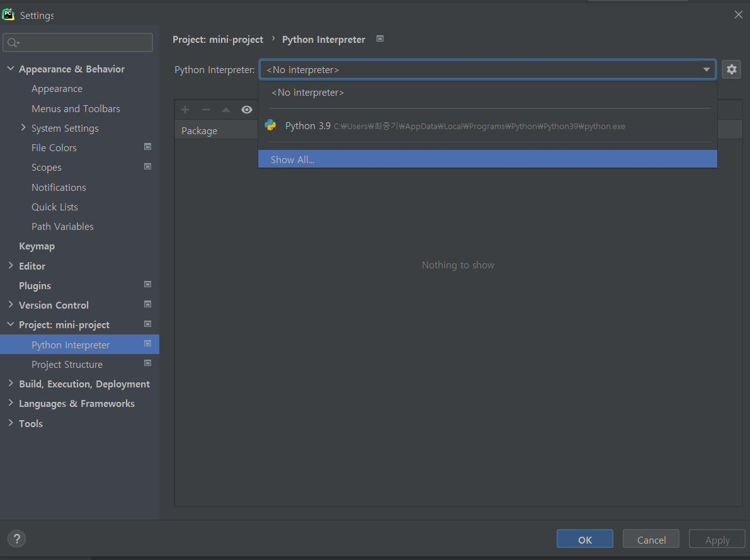This screenshot has width=750, height=560.
Task: Open Appearance settings page
Action: coord(57,89)
